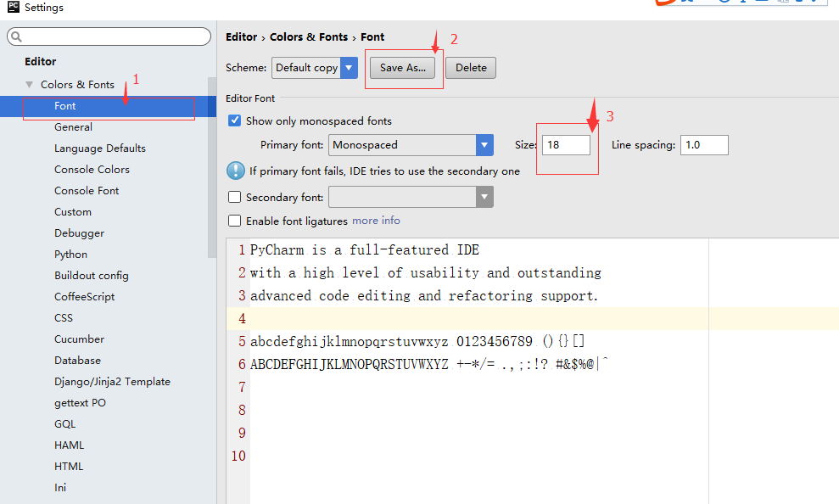
Task: Click the Save As... button
Action: coord(403,68)
